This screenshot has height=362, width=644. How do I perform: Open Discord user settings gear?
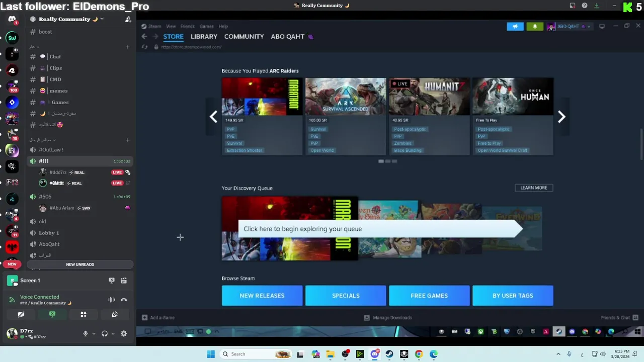tap(124, 333)
